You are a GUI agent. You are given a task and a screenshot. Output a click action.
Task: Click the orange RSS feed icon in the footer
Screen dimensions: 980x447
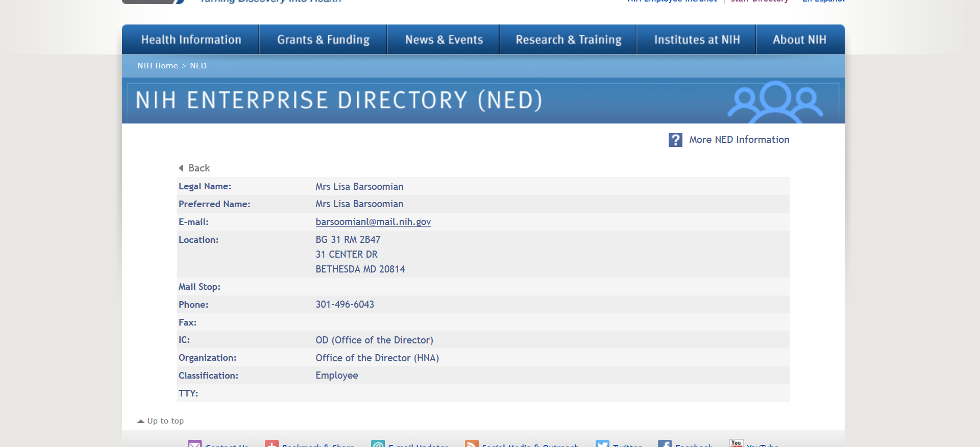pos(472,444)
